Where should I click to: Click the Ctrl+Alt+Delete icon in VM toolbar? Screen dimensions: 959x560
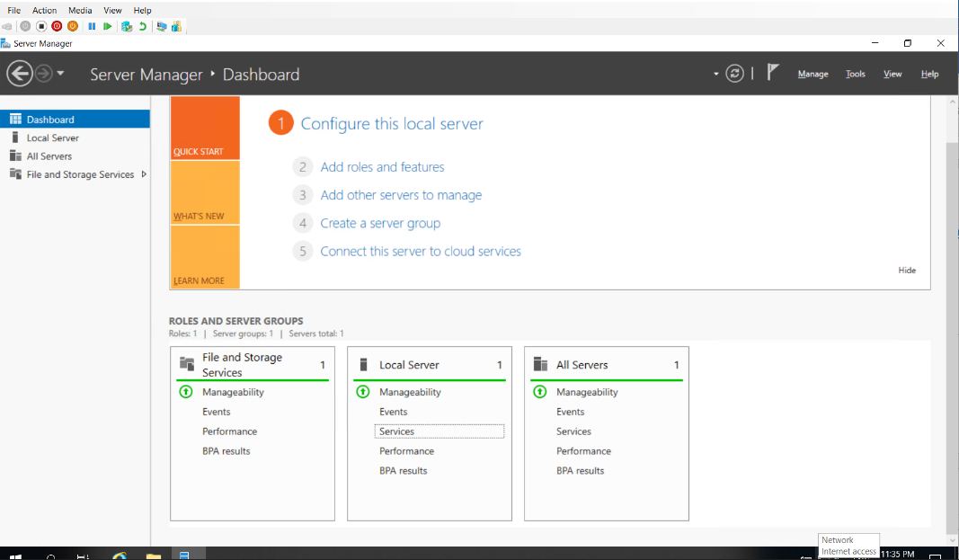coord(6,26)
